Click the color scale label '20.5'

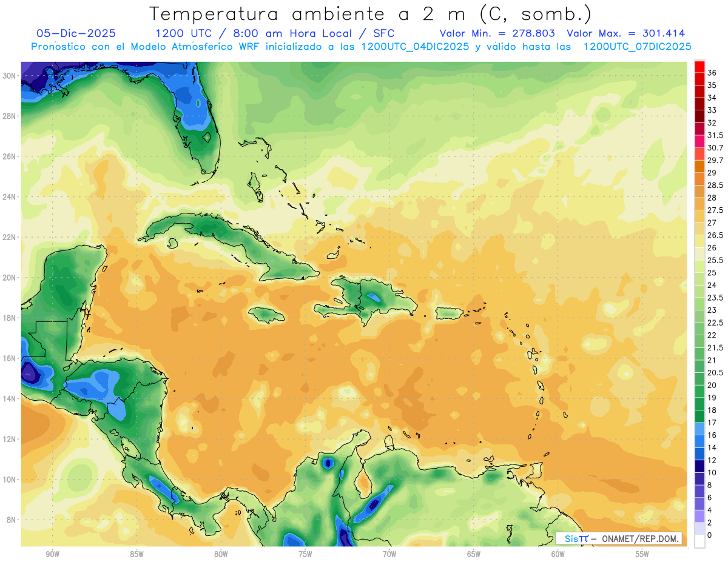click(x=715, y=373)
